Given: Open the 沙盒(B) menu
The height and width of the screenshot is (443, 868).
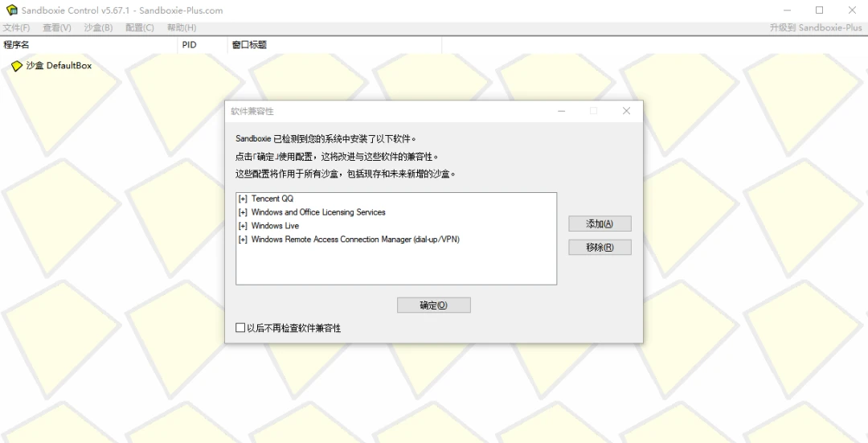Looking at the screenshot, I should (99, 27).
